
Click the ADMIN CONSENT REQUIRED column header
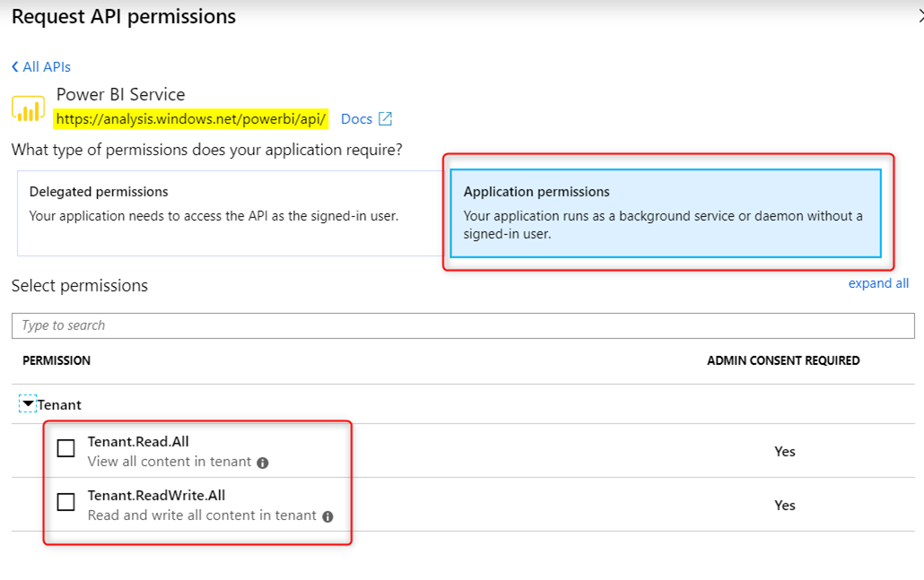click(783, 360)
